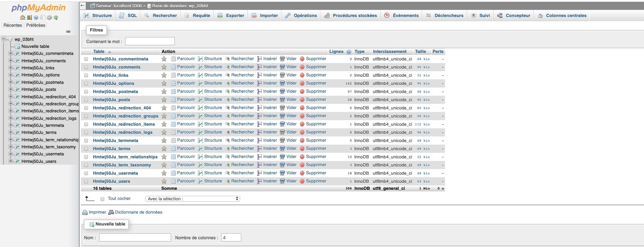Sort by the Table column header
Screen dimensions: 644x247
point(99,52)
